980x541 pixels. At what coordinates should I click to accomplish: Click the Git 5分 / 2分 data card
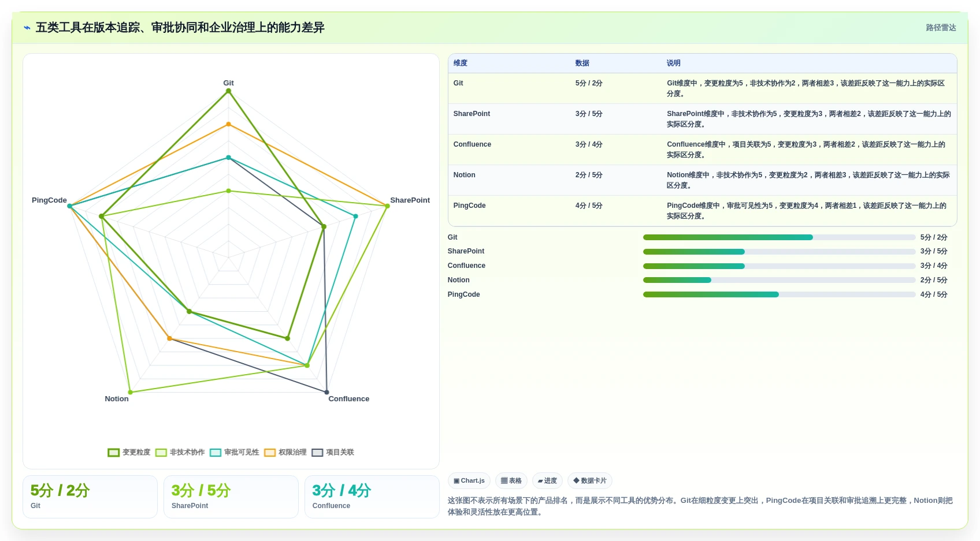(90, 497)
